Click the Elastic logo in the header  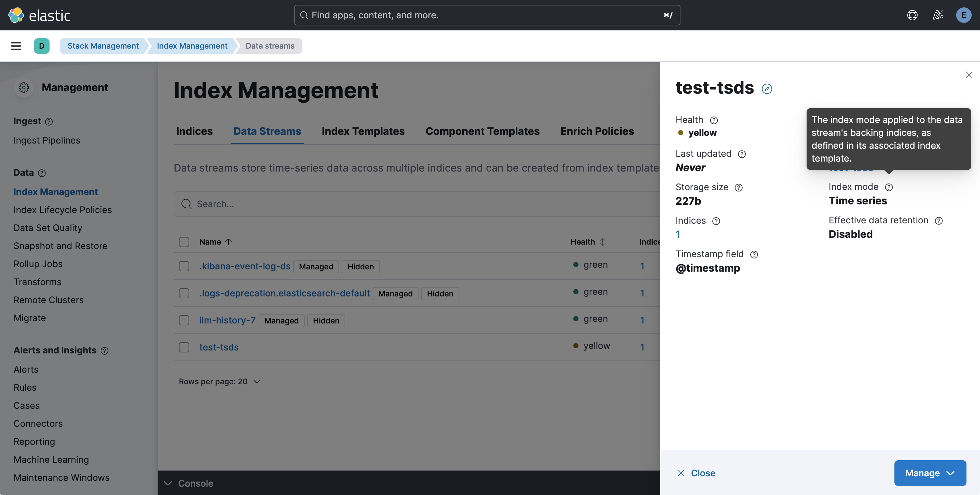tap(39, 15)
